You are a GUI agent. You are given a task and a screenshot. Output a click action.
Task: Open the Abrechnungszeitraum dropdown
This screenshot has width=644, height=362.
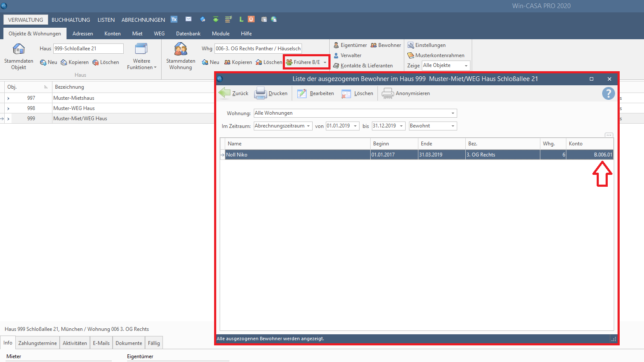click(308, 126)
